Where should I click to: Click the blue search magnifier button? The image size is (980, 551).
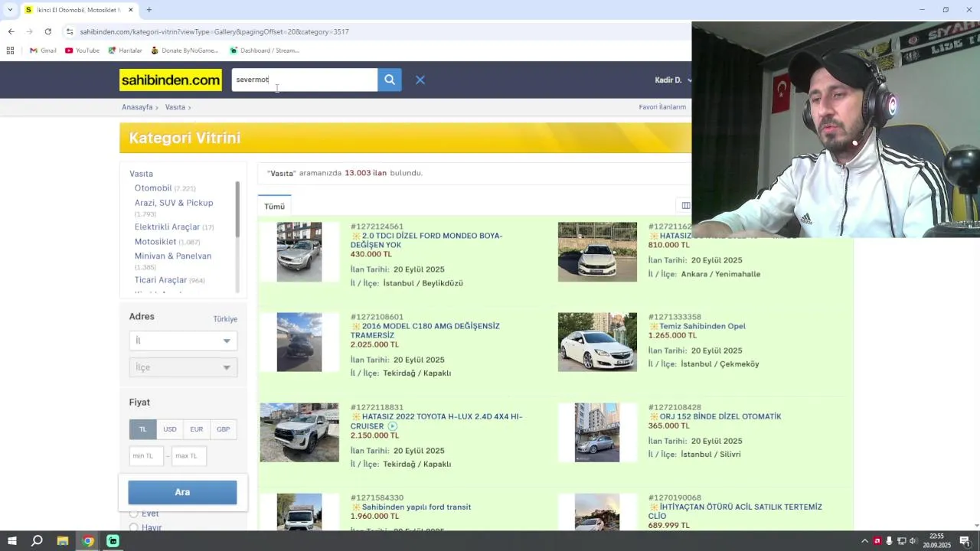390,80
